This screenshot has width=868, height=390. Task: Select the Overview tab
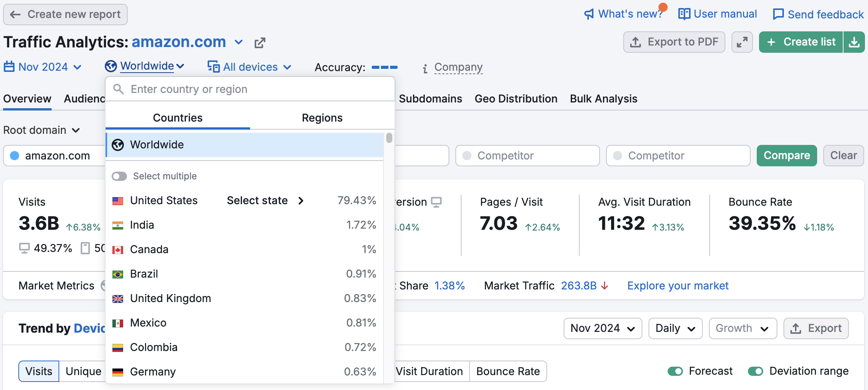27,99
